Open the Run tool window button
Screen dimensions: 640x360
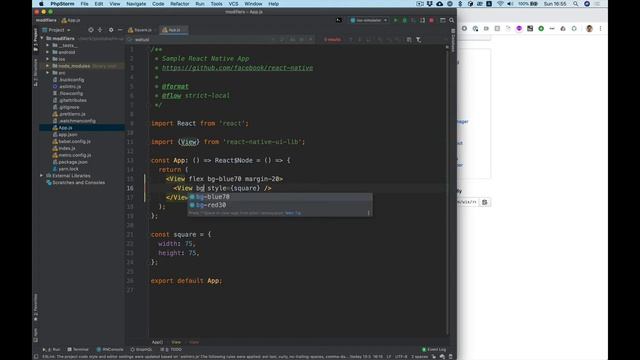pos(51,349)
